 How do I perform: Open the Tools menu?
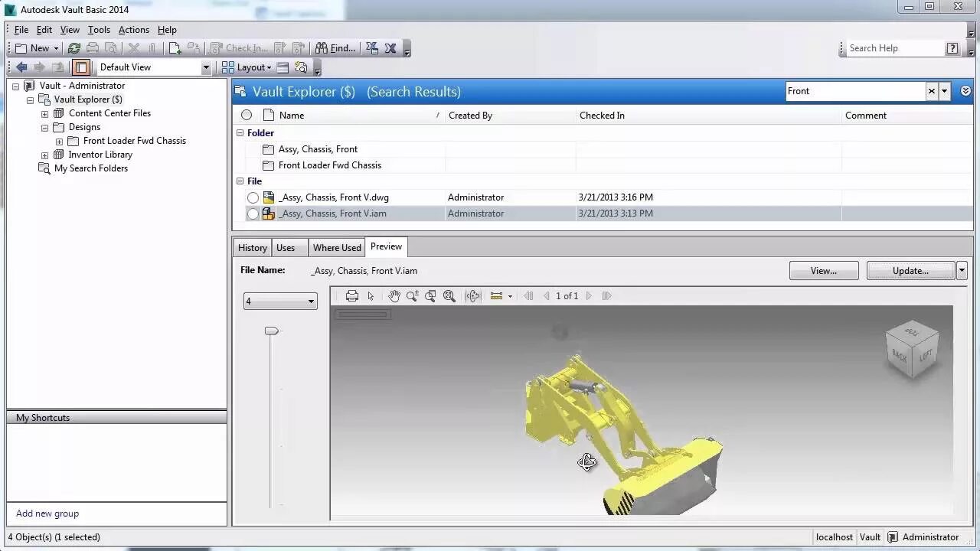99,30
